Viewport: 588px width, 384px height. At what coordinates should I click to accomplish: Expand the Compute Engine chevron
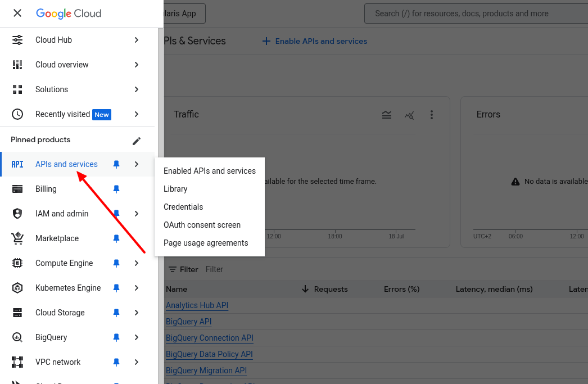pos(137,263)
